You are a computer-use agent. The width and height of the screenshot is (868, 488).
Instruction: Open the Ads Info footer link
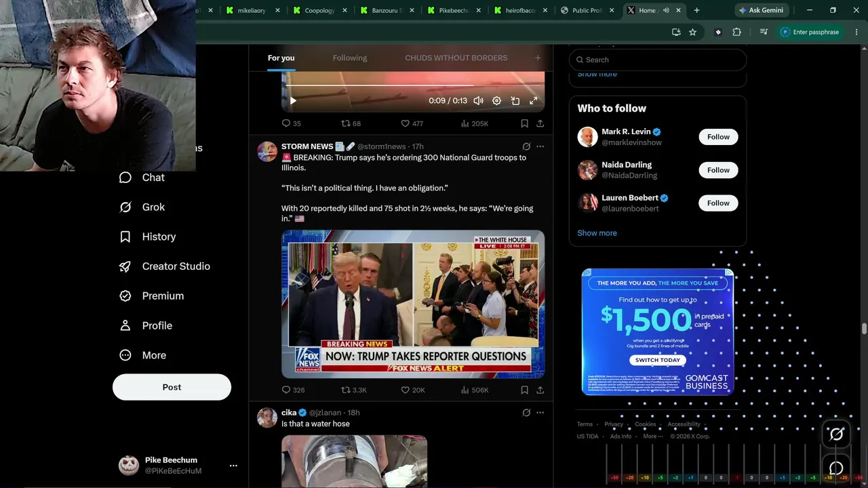(620, 436)
